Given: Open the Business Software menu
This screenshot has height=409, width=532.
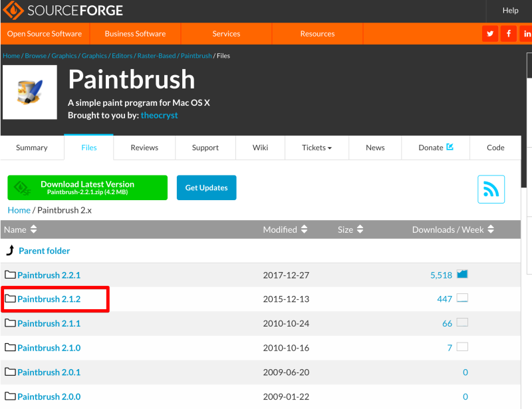Looking at the screenshot, I should pos(136,34).
